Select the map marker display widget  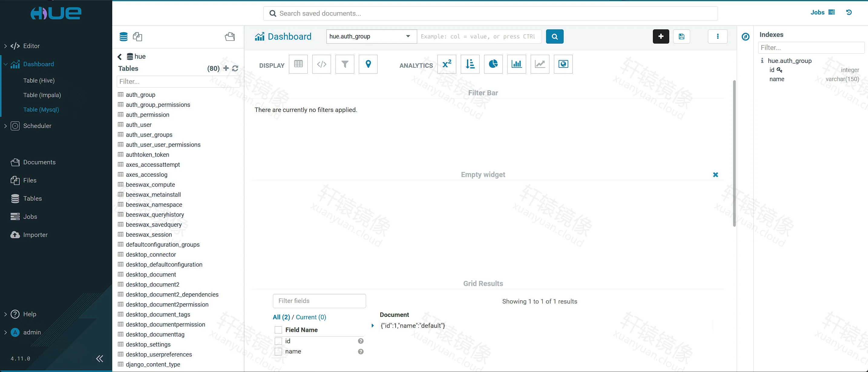pyautogui.click(x=368, y=64)
